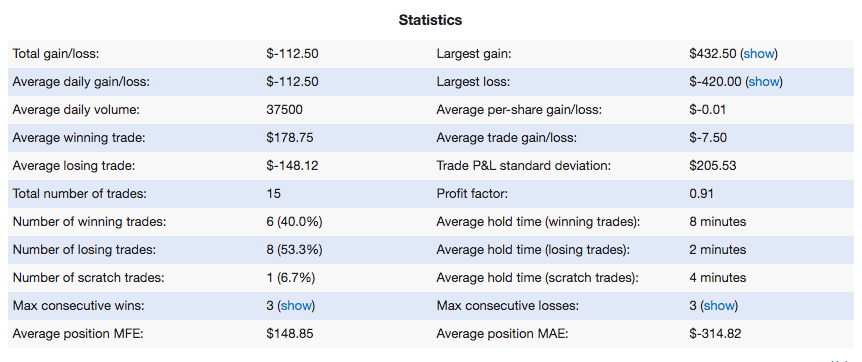Select the Trade P&L standard deviation label

coord(523,166)
